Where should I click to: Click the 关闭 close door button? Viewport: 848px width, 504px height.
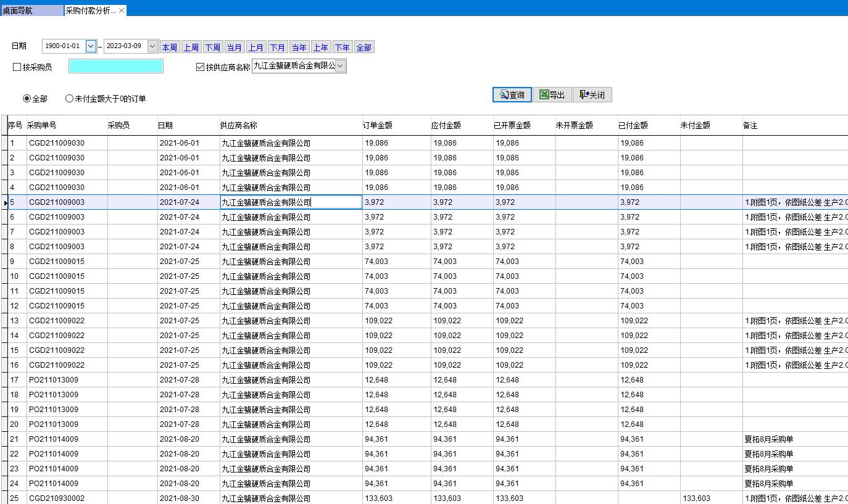coord(592,95)
